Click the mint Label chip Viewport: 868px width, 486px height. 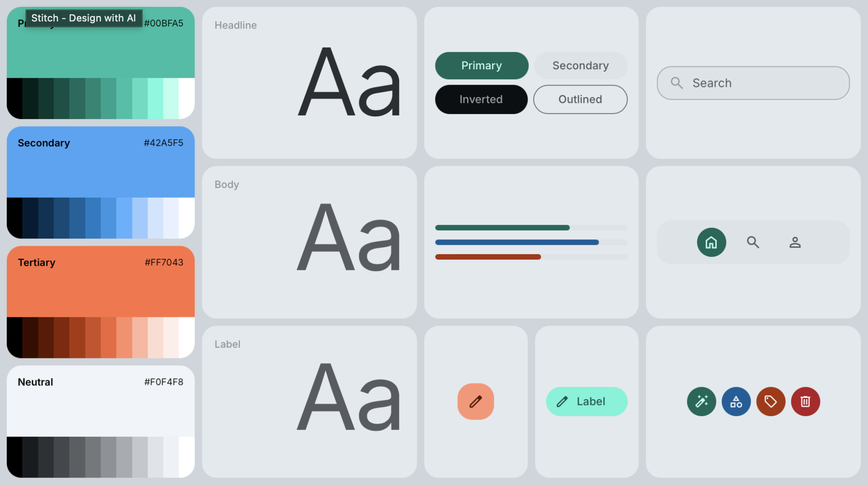click(586, 401)
